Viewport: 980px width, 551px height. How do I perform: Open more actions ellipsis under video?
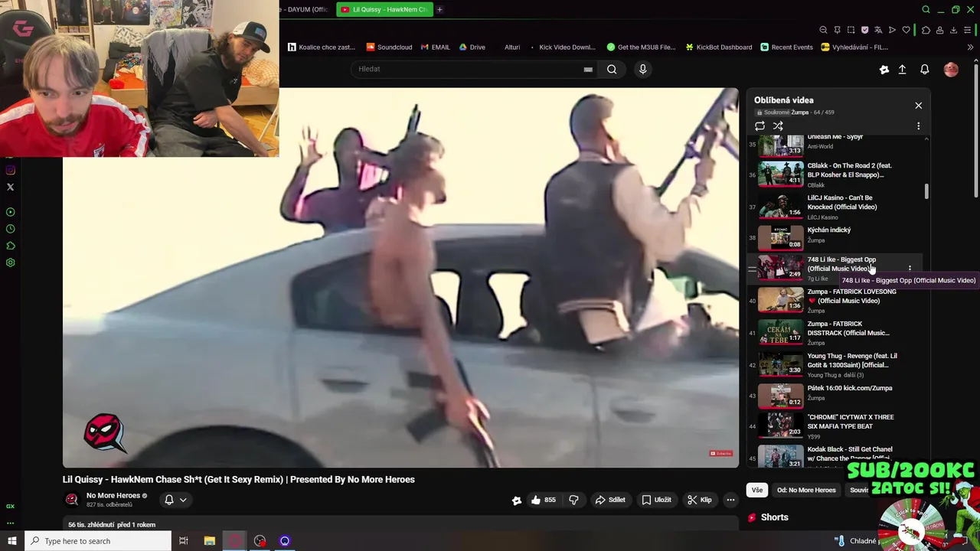point(730,500)
